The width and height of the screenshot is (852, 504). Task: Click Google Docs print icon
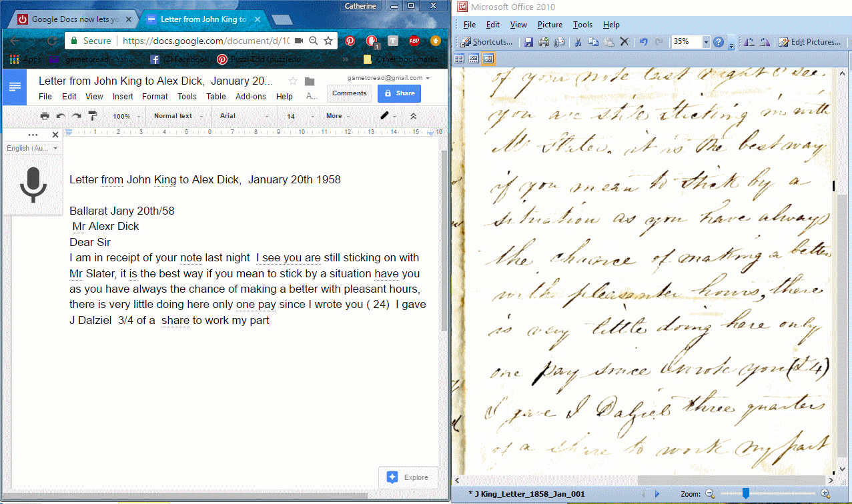coord(45,116)
